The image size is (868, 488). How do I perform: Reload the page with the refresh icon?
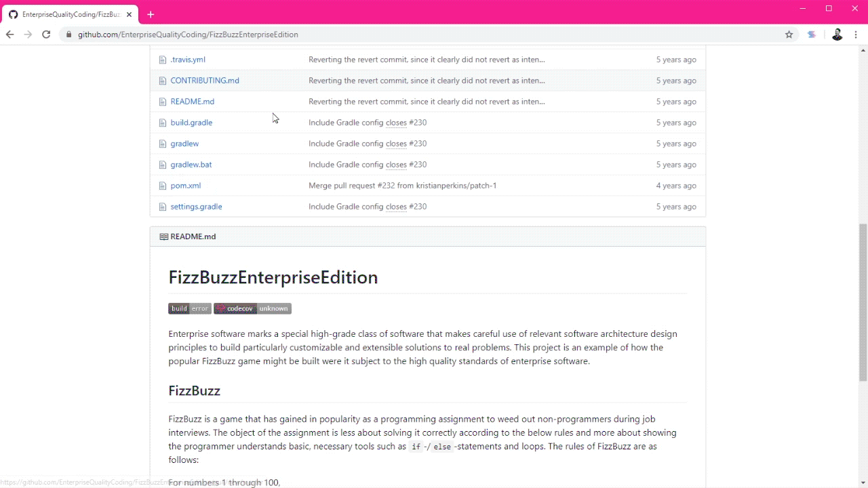tap(46, 35)
